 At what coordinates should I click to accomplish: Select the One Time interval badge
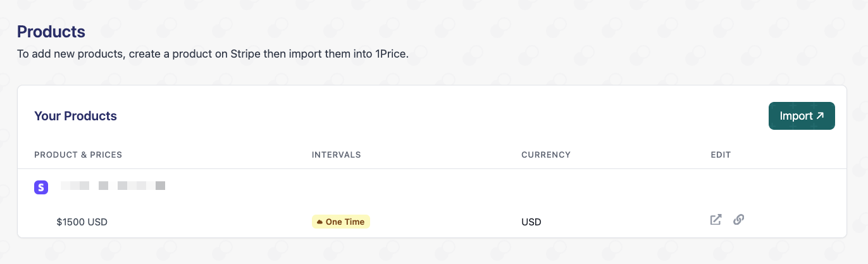(341, 222)
